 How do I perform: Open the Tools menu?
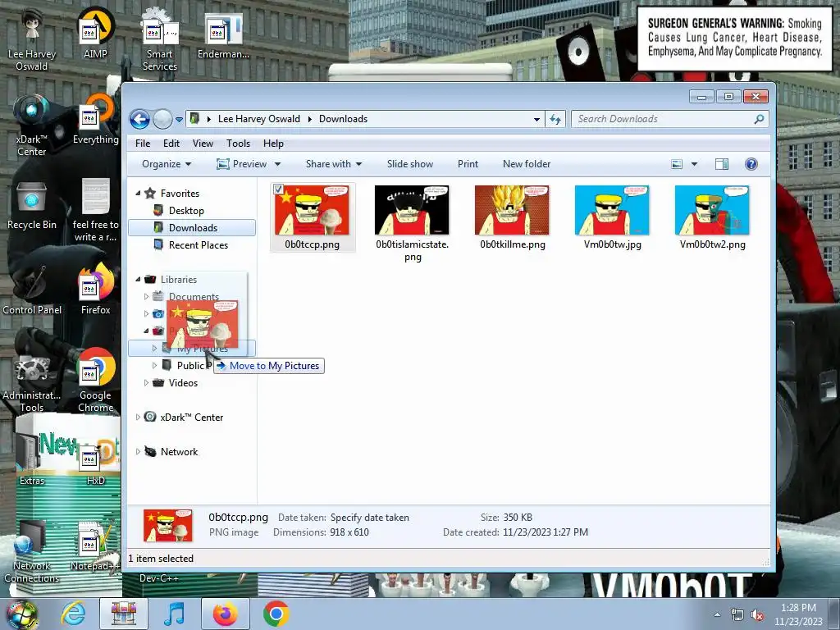point(238,144)
